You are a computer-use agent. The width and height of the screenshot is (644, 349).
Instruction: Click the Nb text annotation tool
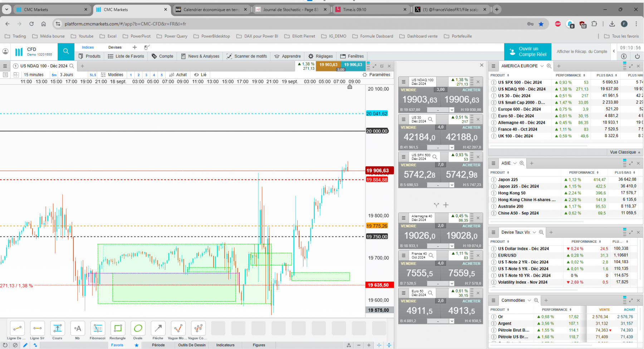pyautogui.click(x=77, y=331)
